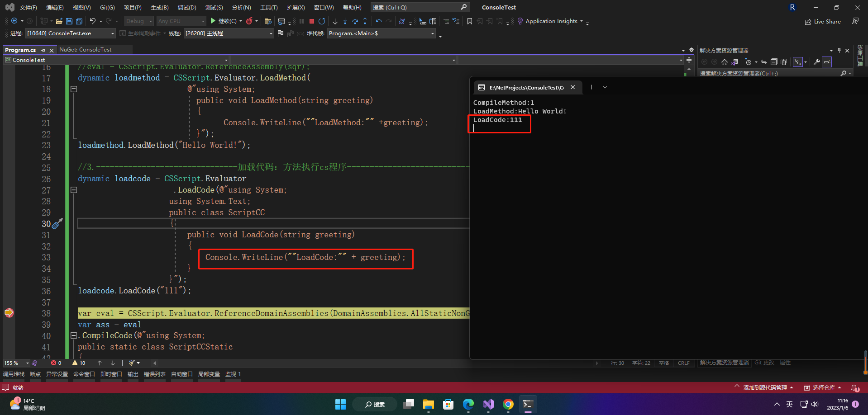This screenshot has height=415, width=868.
Task: Open the stack frame dropdown Program.<Main>$
Action: [x=381, y=33]
